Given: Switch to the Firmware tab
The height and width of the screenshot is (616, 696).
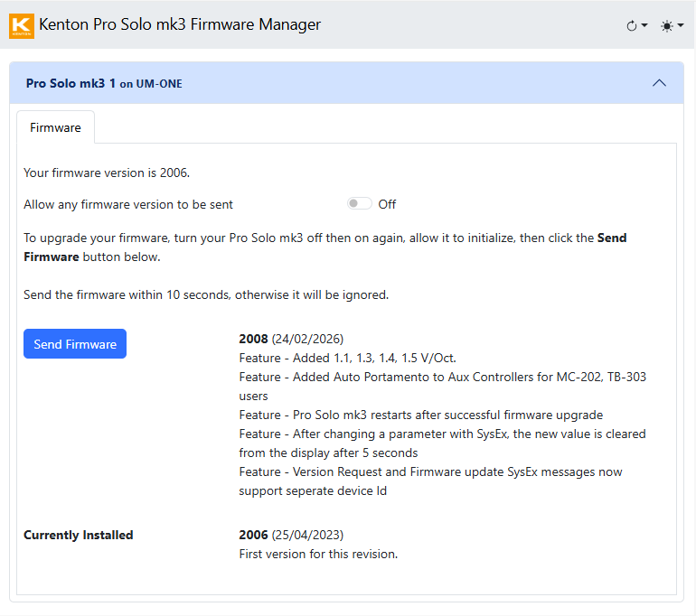Looking at the screenshot, I should pos(55,127).
